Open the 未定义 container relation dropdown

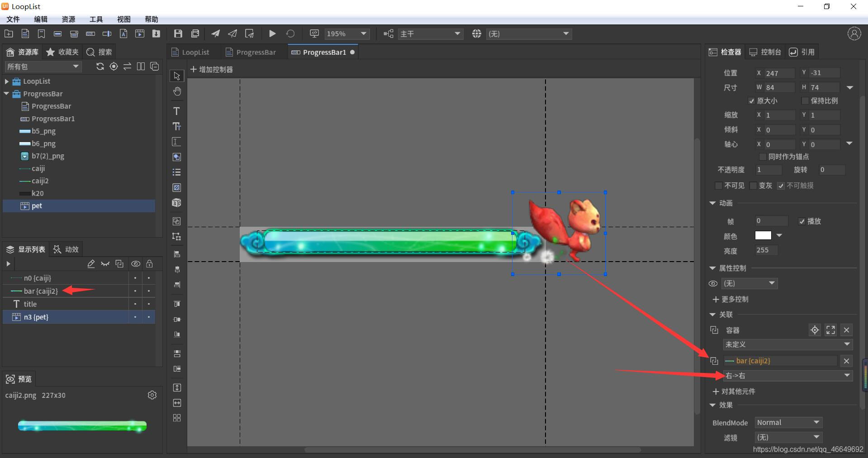pos(787,344)
